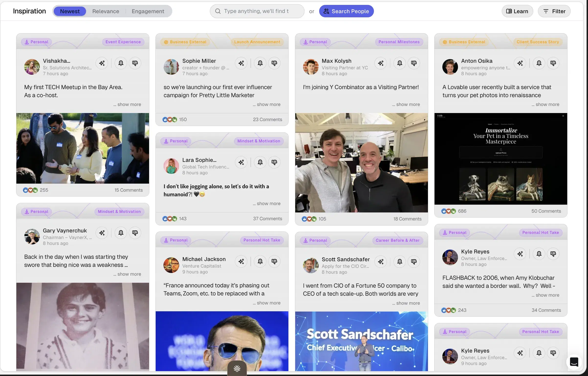Screen dimensions: 588x376
Task: Click the leaf logo tab at the bottom center
Action: point(237,368)
